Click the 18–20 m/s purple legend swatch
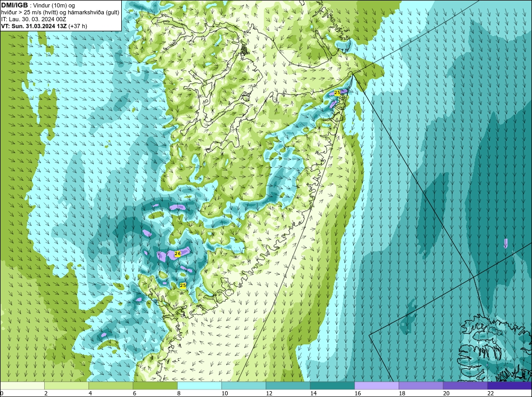This screenshot has width=532, height=397. tap(421, 386)
